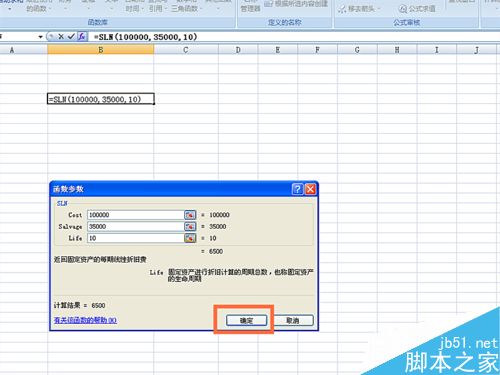Click the cell containing =SLN(100000,35000,10)
This screenshot has height=375, width=500.
101,99
